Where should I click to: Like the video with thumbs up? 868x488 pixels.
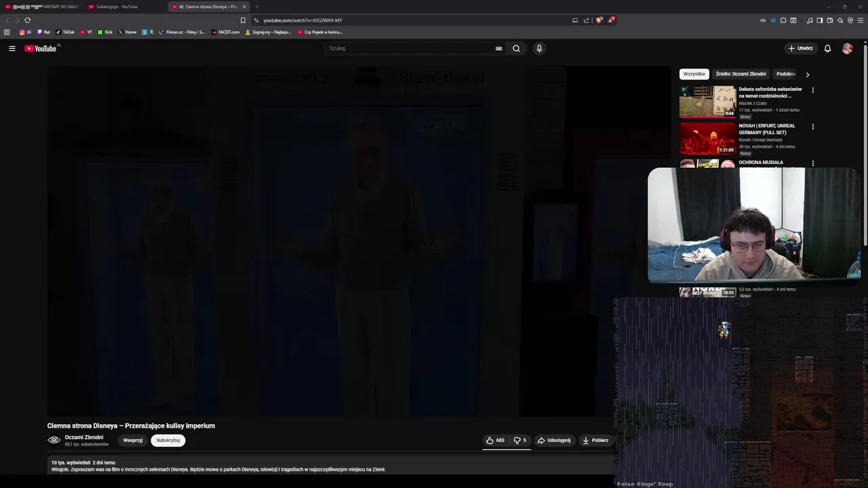(x=495, y=440)
